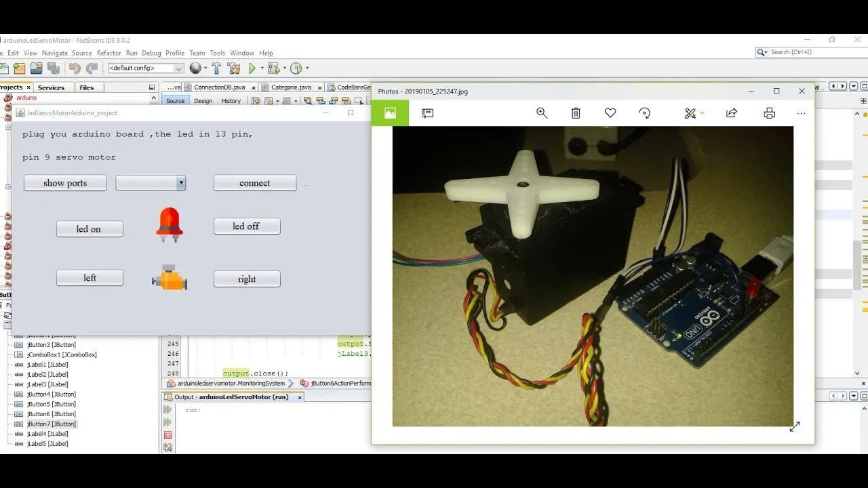This screenshot has width=868, height=488.
Task: Click the Save All icon in NetBeans toolbar
Action: tap(53, 68)
